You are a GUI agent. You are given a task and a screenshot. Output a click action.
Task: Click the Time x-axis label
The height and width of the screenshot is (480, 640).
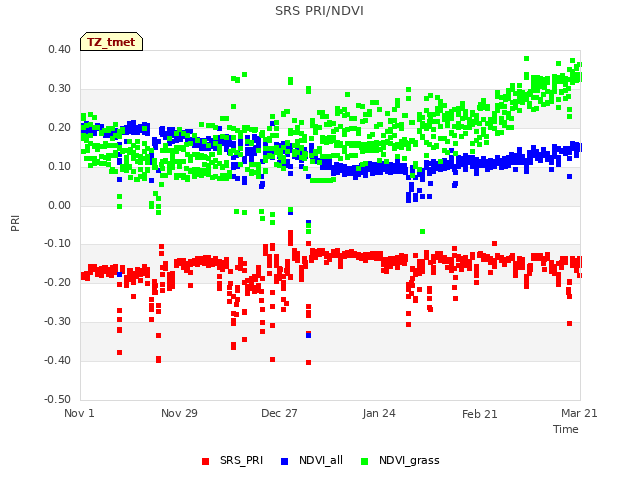tap(566, 429)
